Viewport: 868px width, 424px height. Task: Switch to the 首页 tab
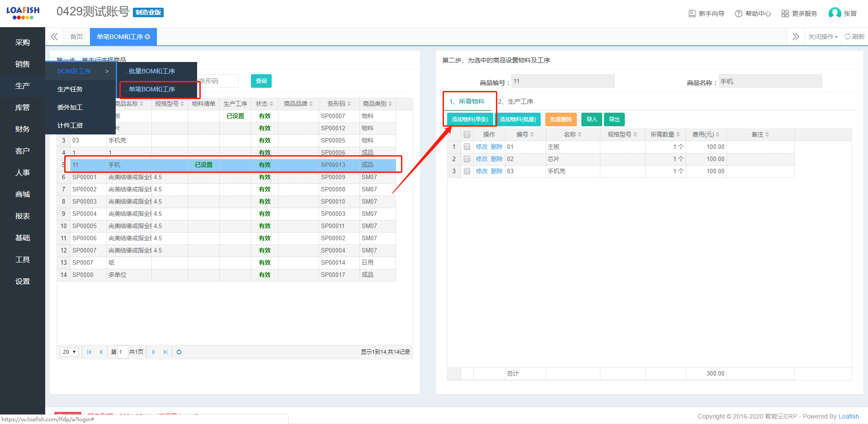point(76,37)
